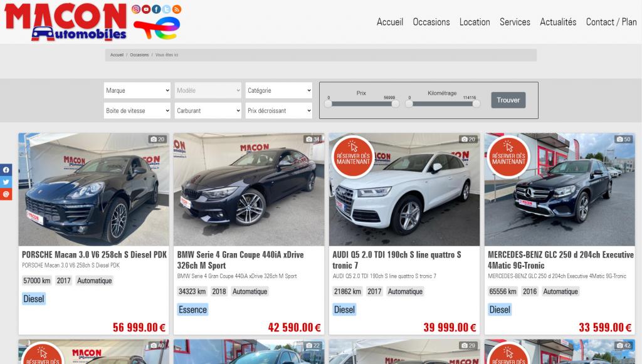Viewport: 642px width, 364px height.
Task: Click the RSS feed icon
Action: click(177, 9)
